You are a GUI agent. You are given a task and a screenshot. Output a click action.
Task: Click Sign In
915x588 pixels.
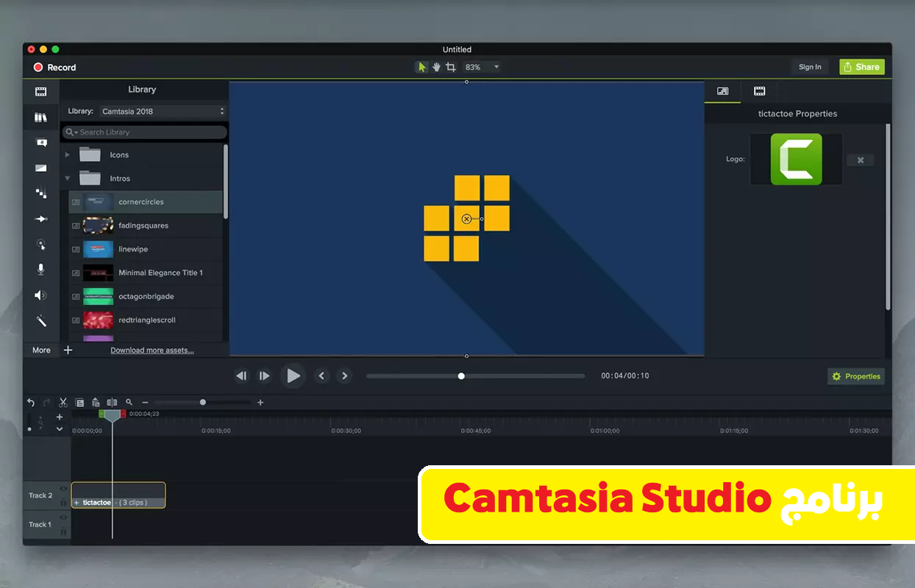point(810,67)
